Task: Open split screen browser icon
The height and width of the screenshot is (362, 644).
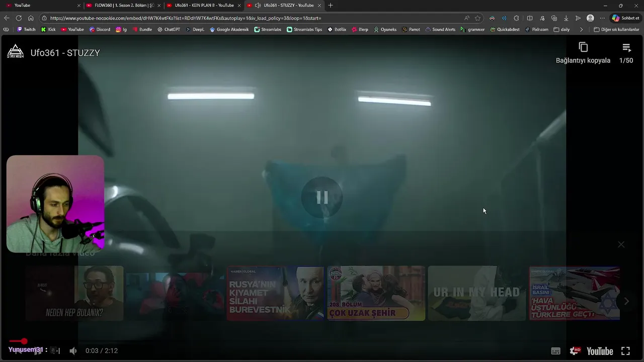Action: coord(530,18)
